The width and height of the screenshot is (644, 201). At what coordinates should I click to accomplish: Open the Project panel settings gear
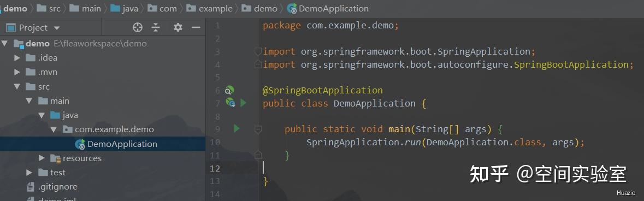(178, 27)
